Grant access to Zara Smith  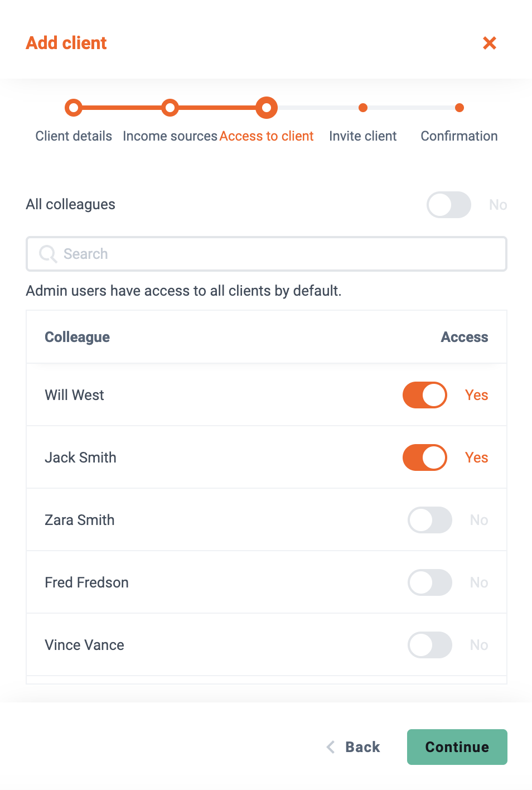[x=430, y=520]
